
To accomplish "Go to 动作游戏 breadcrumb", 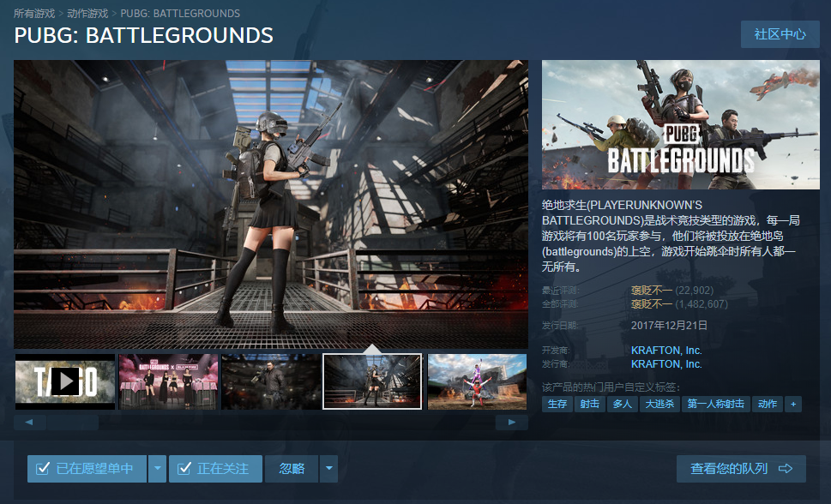I will 87,14.
